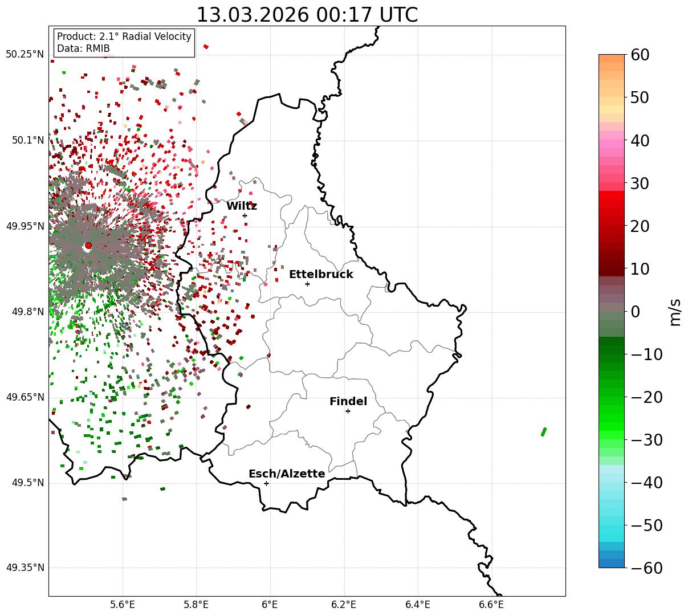Image resolution: width=688 pixels, height=616 pixels.
Task: Click the −10 value on the colorbar
Action: coord(646,354)
